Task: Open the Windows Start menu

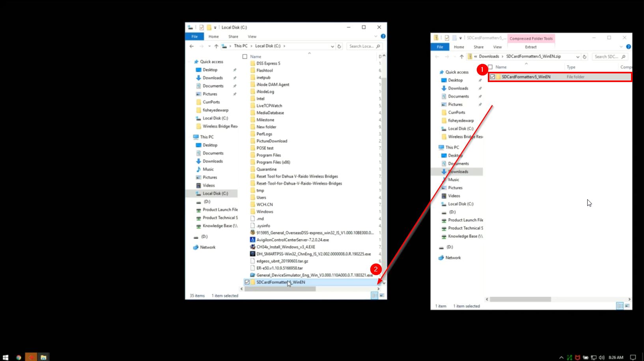Action: pos(6,357)
